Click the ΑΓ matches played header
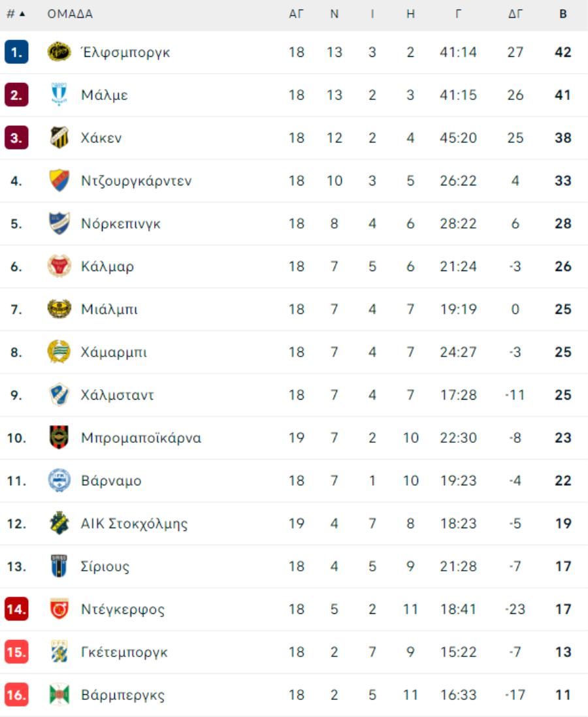 click(x=297, y=14)
